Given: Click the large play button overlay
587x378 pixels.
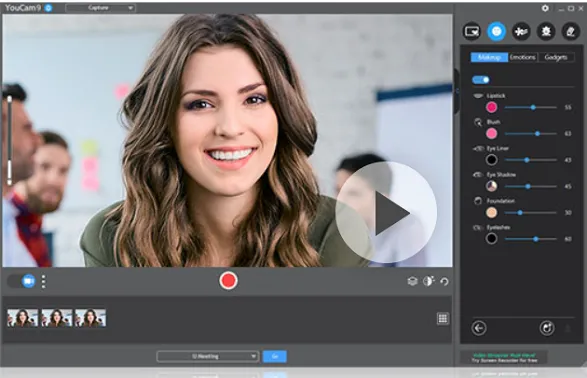Looking at the screenshot, I should (387, 213).
